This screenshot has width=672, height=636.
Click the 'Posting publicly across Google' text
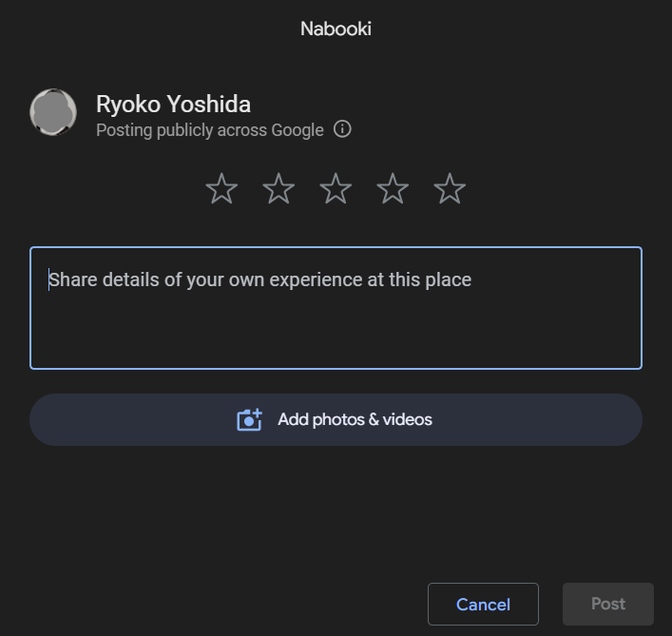[209, 130]
